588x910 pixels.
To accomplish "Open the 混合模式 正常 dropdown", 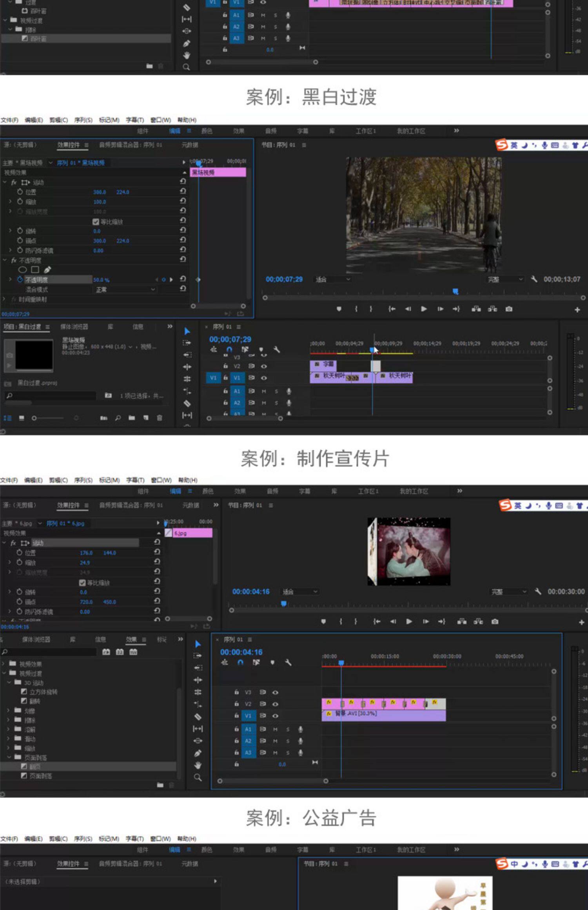I will (x=125, y=289).
